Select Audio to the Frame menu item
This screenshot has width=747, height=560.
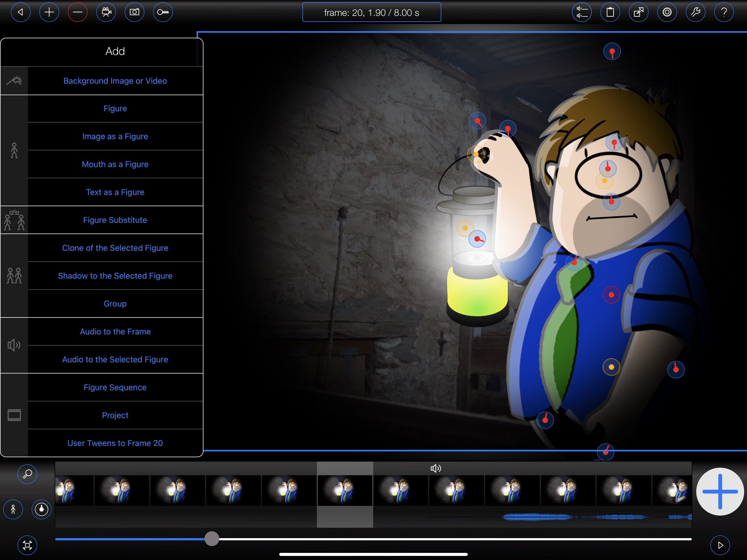(115, 331)
